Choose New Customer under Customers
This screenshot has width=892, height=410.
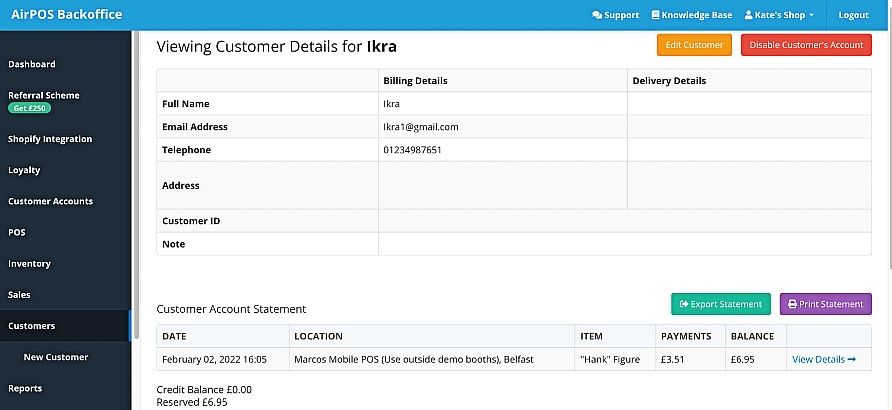pos(56,357)
